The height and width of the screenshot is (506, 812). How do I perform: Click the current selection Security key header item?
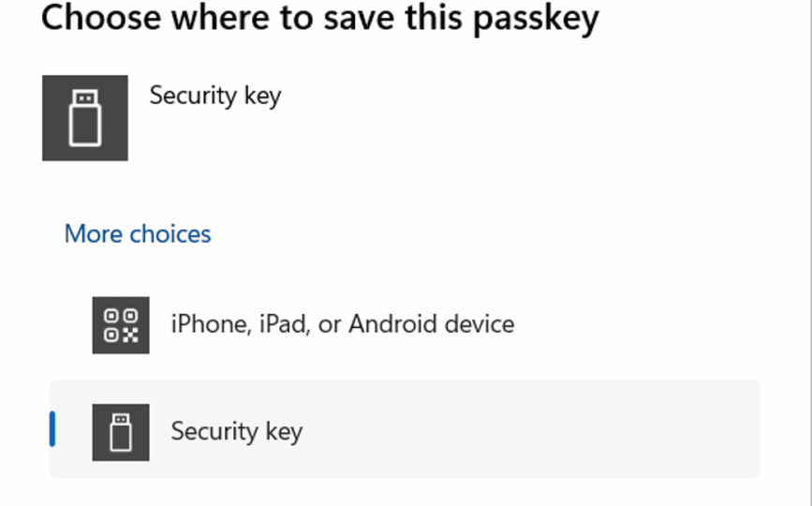215,96
